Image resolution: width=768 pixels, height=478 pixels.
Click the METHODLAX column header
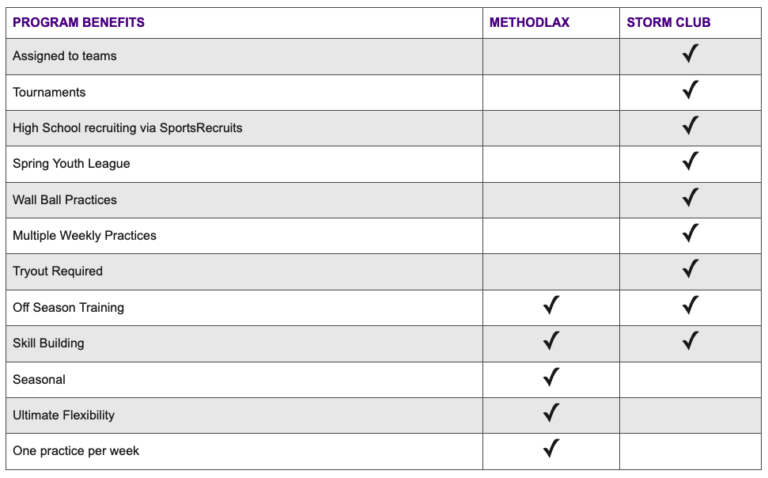pos(529,22)
